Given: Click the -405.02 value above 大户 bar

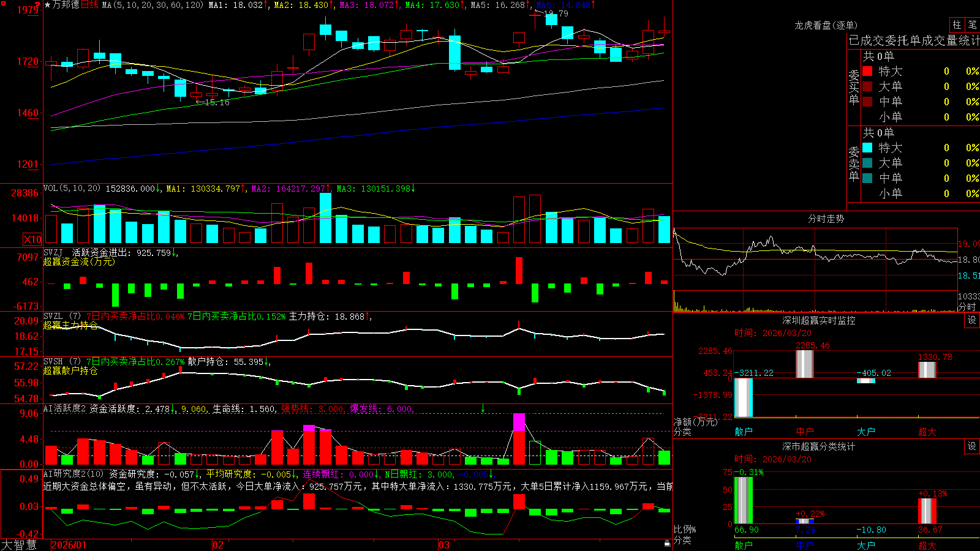Looking at the screenshot, I should (x=874, y=373).
